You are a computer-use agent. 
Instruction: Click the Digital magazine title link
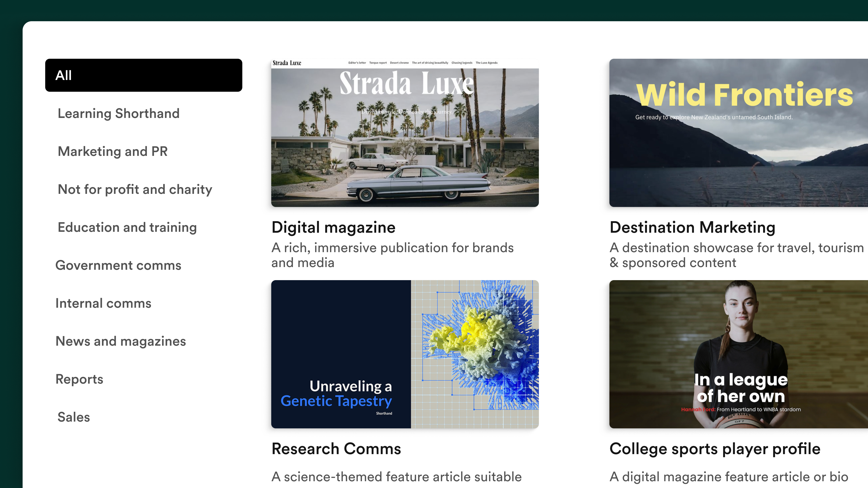333,227
